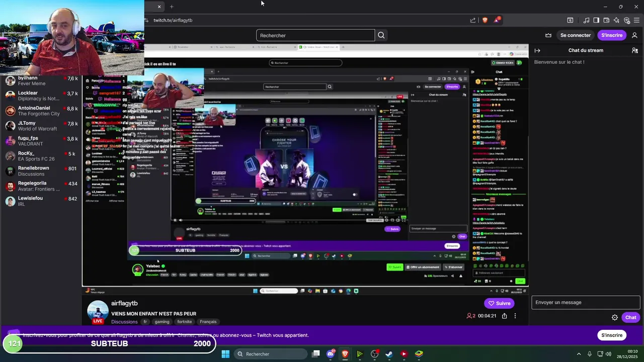The height and width of the screenshot is (362, 644).
Task: Open a new browser tab
Action: click(172, 7)
